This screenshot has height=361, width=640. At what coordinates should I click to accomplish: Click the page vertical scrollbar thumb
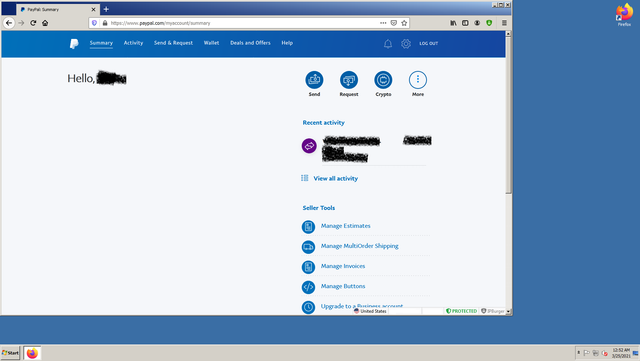point(508,116)
